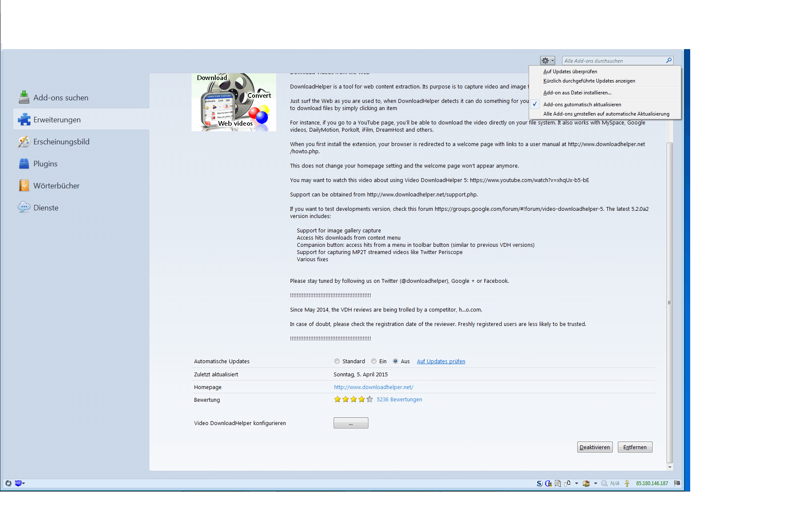Click the search magnifier in add-ons search box
Screen dimensions: 812x508
coord(669,61)
